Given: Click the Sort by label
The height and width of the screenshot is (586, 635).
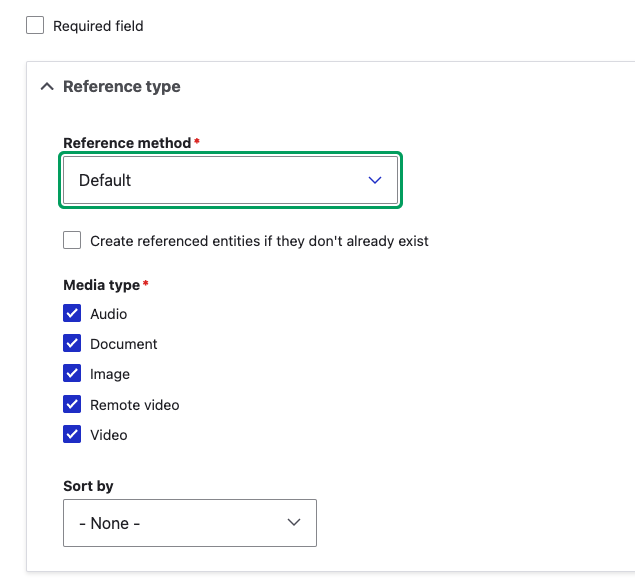Looking at the screenshot, I should 88,486.
